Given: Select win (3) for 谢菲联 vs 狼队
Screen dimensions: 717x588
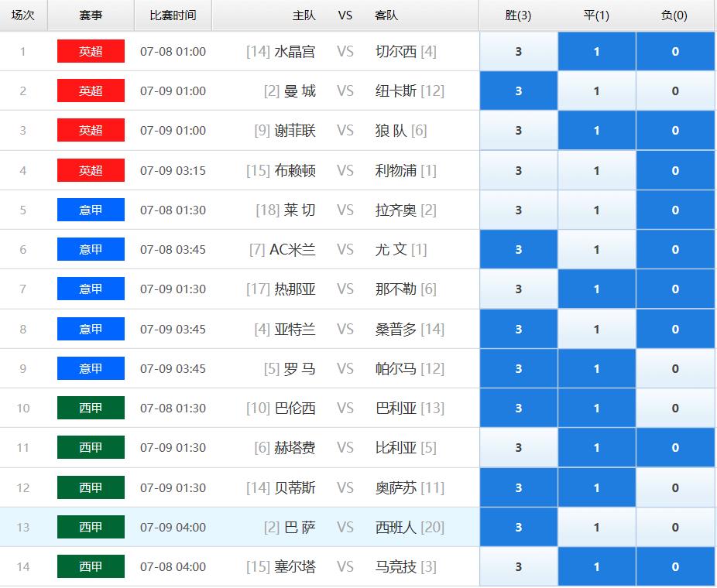Looking at the screenshot, I should pos(519,130).
